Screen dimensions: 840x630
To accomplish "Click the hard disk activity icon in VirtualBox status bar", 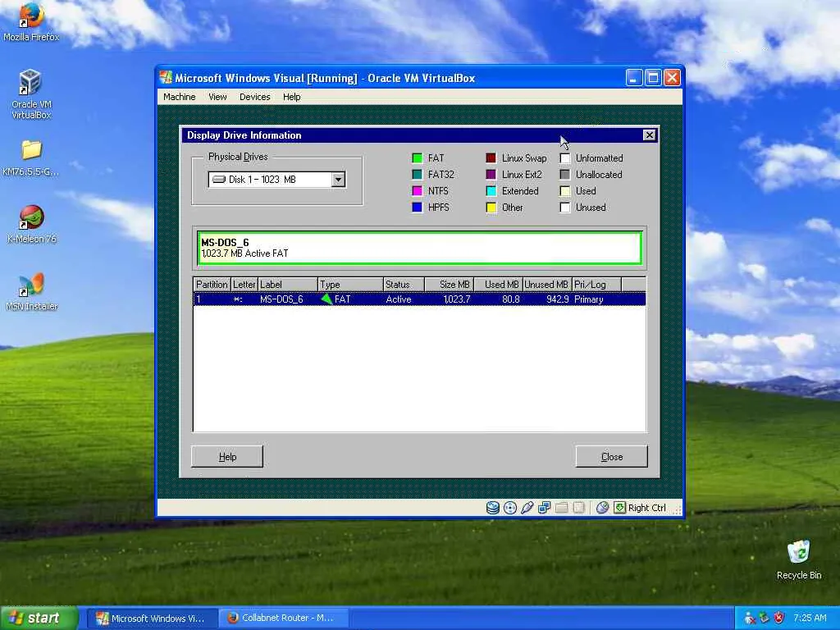I will [x=492, y=507].
